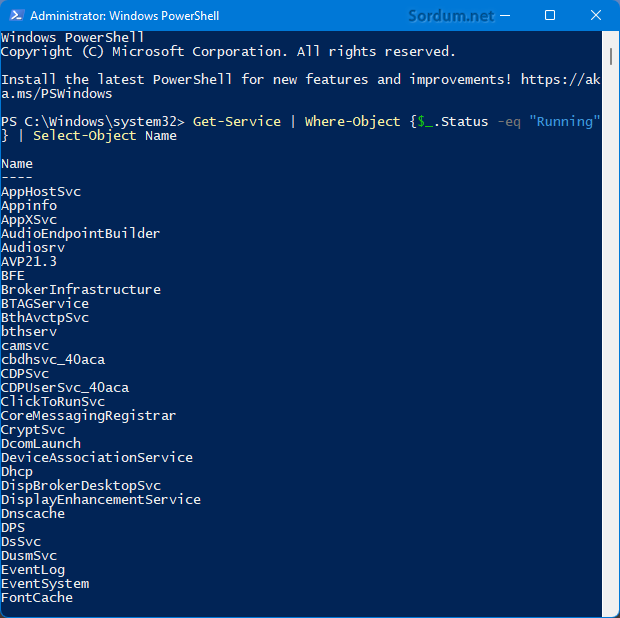Screen dimensions: 620x618
Task: Click the PowerShell icon in title bar
Action: [16, 15]
